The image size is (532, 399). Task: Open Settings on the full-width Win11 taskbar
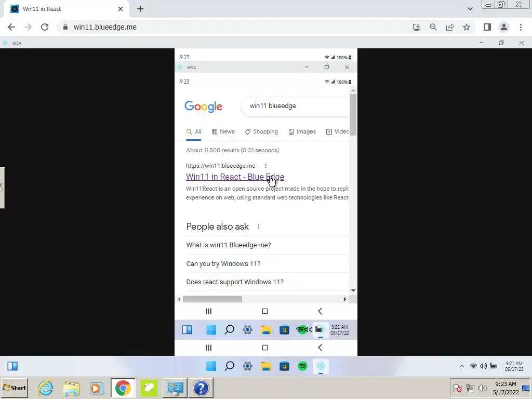pos(248,366)
